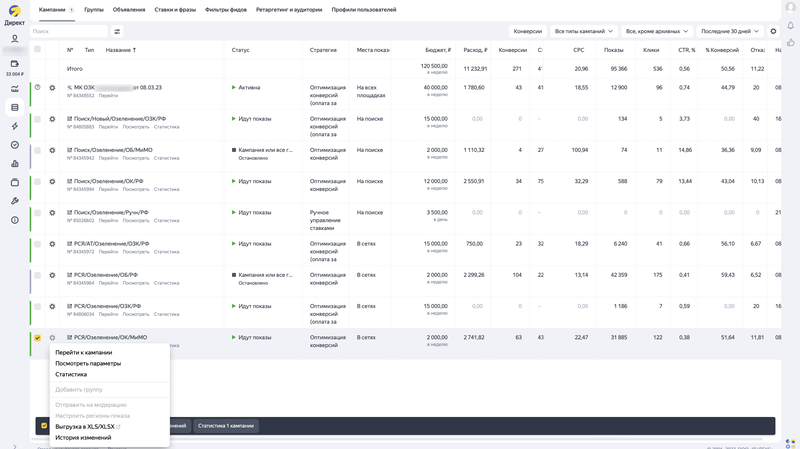This screenshot has height=449, width=800.
Task: Open the wrench tools icon in sidebar
Action: [15, 201]
